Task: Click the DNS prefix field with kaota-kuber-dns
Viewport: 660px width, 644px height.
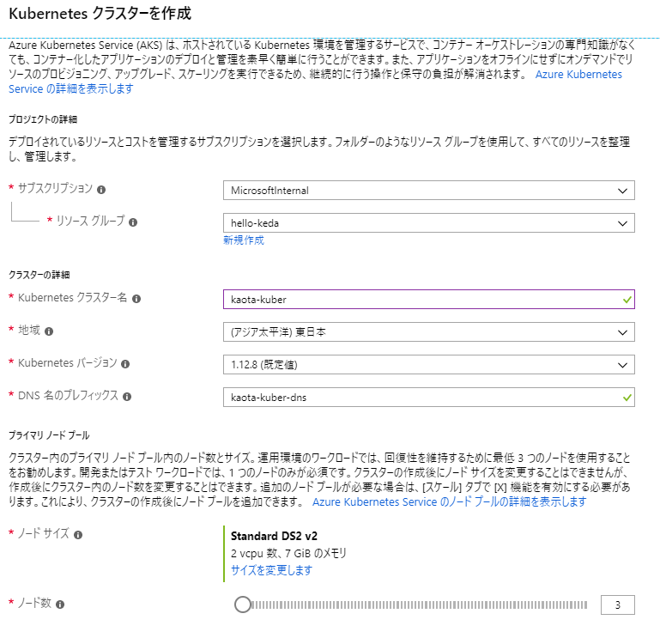Action: click(429, 398)
